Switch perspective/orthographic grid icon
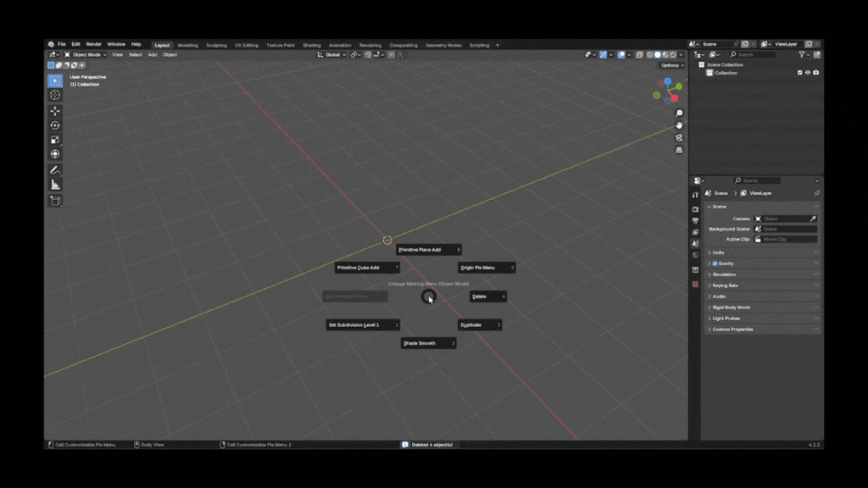868x488 pixels. click(x=679, y=150)
